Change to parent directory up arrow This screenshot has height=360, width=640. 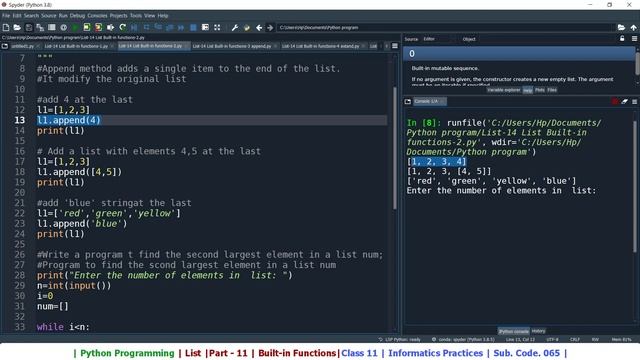click(x=633, y=27)
